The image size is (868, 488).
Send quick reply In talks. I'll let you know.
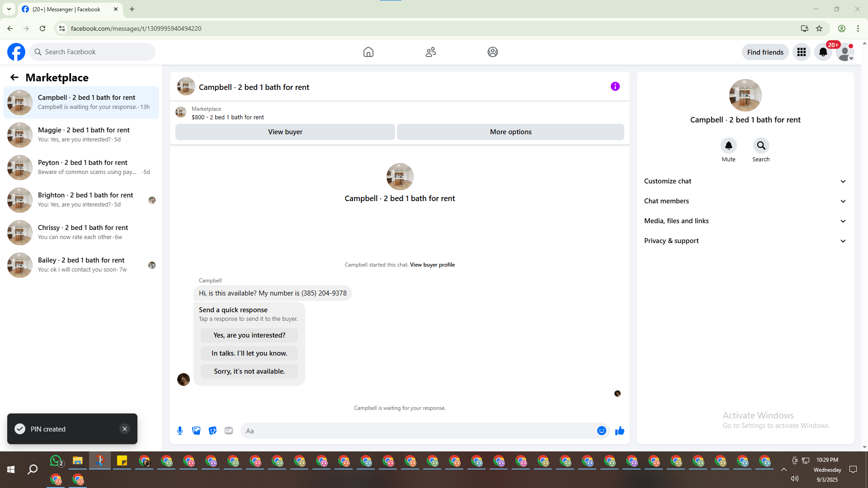[249, 353]
